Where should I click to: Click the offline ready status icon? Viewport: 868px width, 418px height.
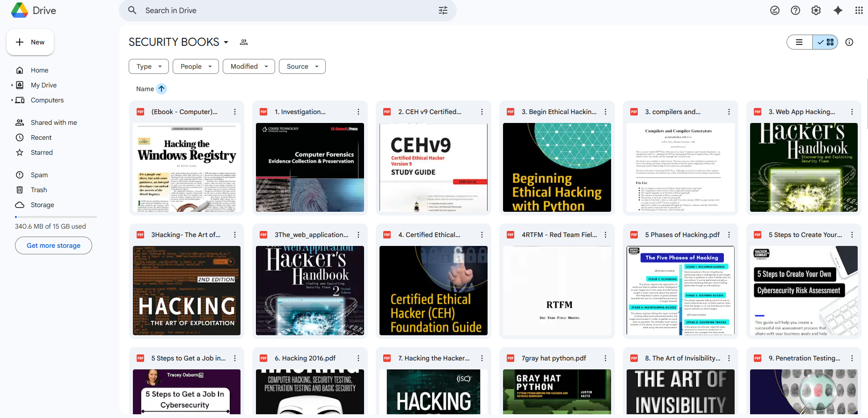pyautogui.click(x=775, y=10)
